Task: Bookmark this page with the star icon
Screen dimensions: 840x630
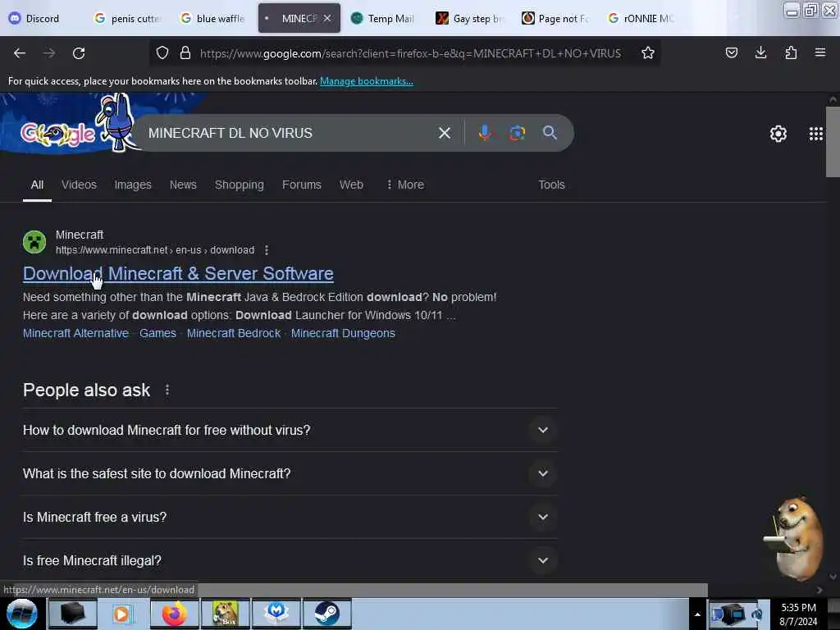Action: click(648, 52)
